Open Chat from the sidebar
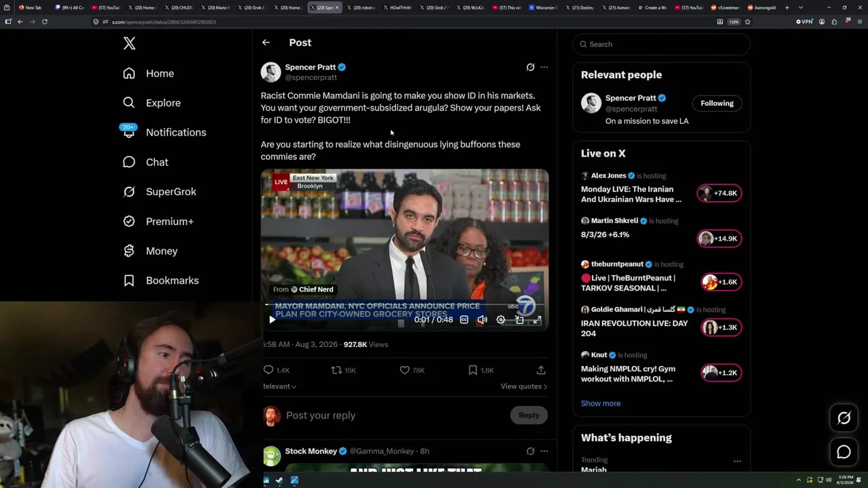The height and width of the screenshot is (488, 868). (x=146, y=162)
